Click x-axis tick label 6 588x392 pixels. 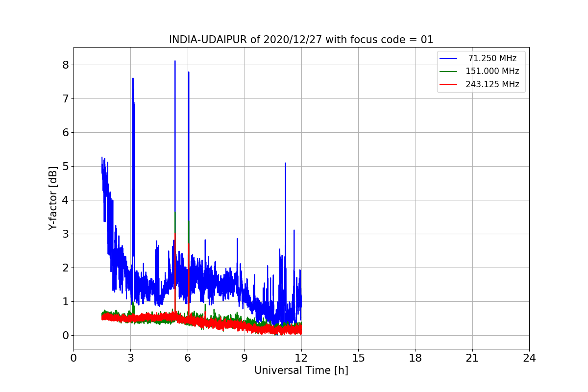(x=188, y=358)
